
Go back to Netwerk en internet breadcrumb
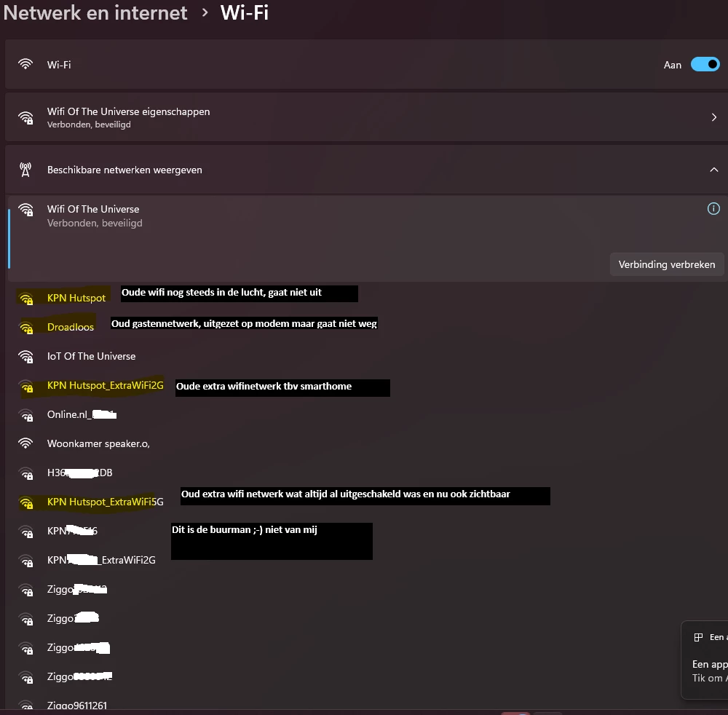[x=95, y=13]
